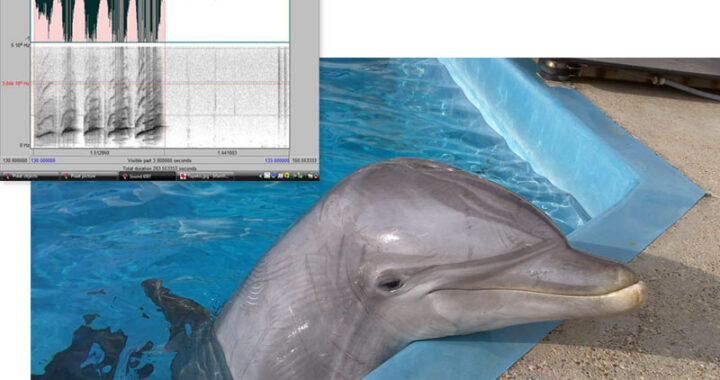Viewport: 720px width, 380px height.
Task: Place the cursor in the unselected white waveform area
Action: [x=227, y=21]
